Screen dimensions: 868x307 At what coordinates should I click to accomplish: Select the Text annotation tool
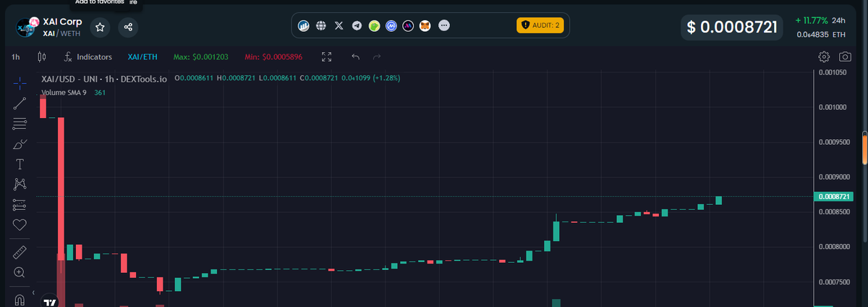(20, 164)
